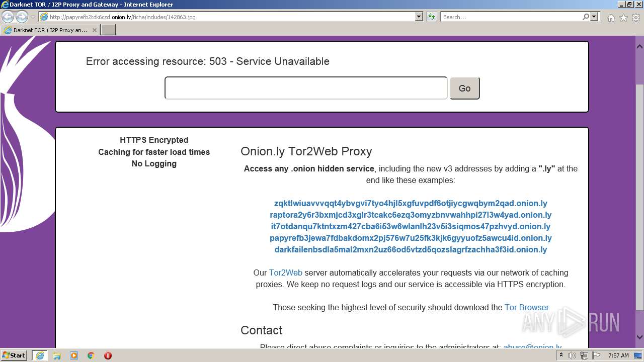
Task: Launch the media player taskbar icon
Action: pyautogui.click(x=74, y=355)
